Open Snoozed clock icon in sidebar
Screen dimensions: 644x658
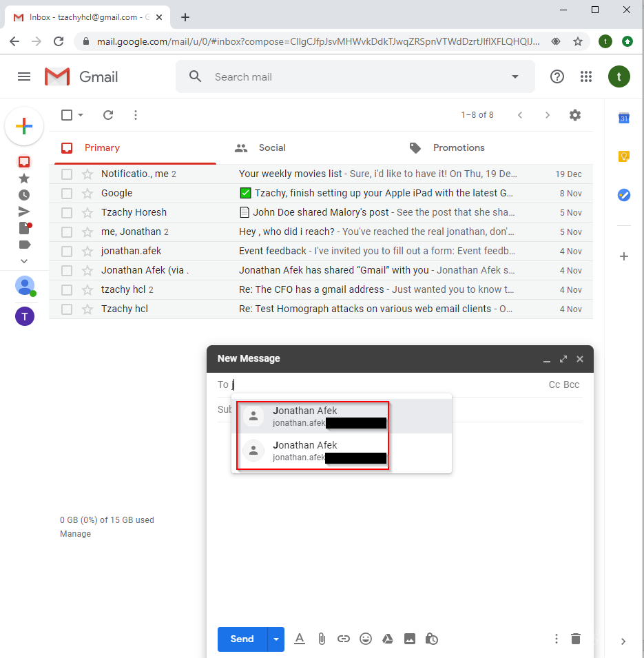[x=24, y=195]
